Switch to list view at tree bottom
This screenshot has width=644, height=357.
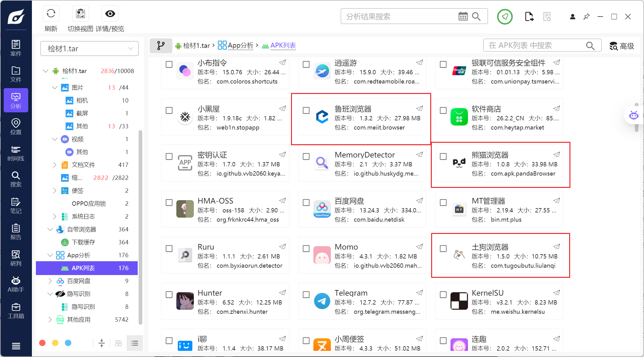(x=135, y=343)
